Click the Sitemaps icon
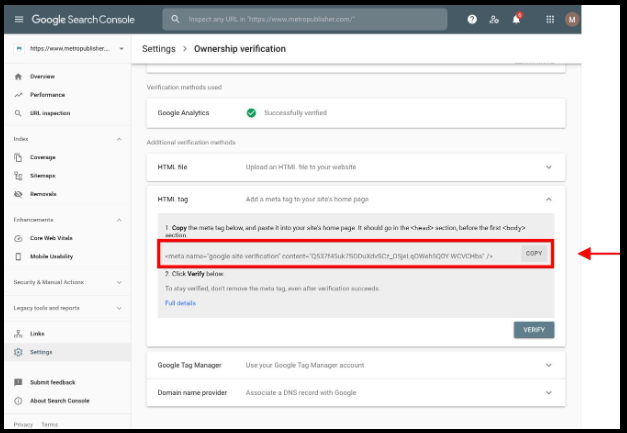 pos(18,176)
